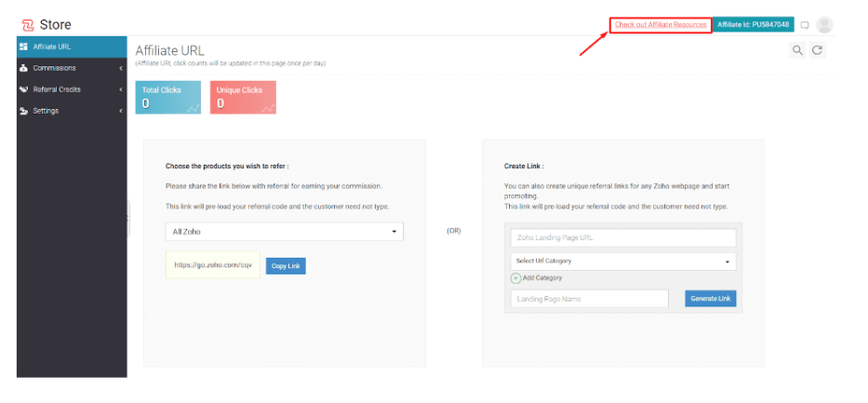Open the Commissions sidebar menu

(x=72, y=68)
